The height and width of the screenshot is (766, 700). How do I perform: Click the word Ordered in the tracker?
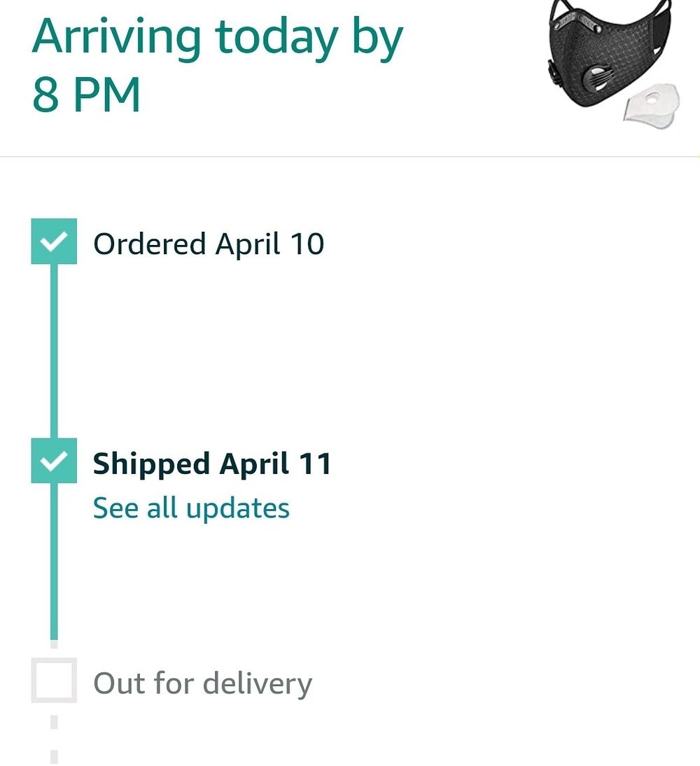[150, 244]
